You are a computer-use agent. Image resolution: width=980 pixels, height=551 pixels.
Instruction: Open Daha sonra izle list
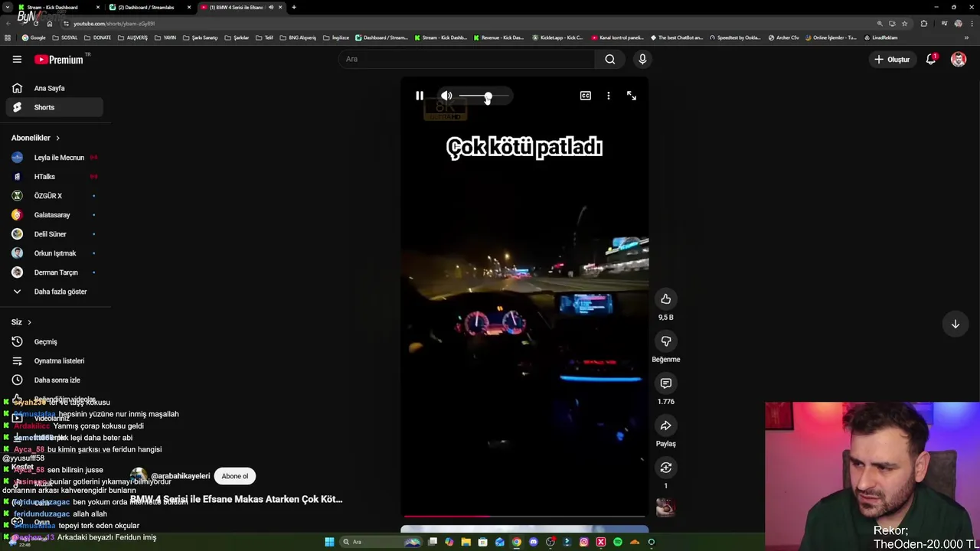(x=54, y=380)
